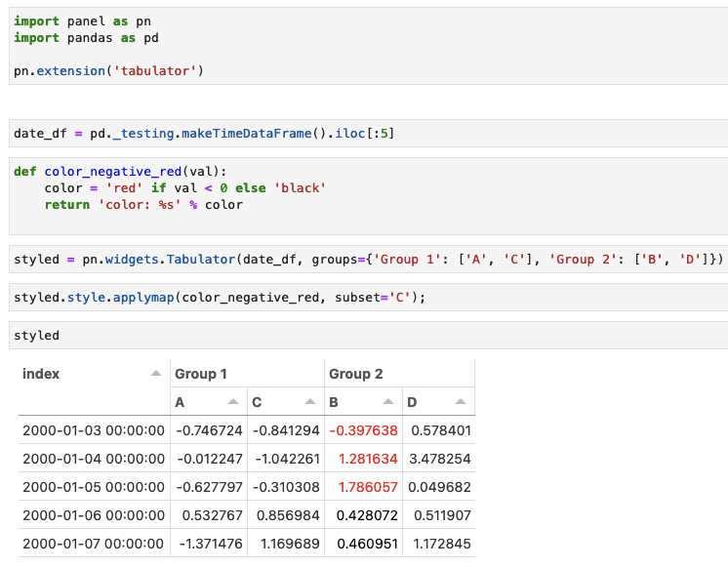Click red cell value 1.281634

click(368, 459)
